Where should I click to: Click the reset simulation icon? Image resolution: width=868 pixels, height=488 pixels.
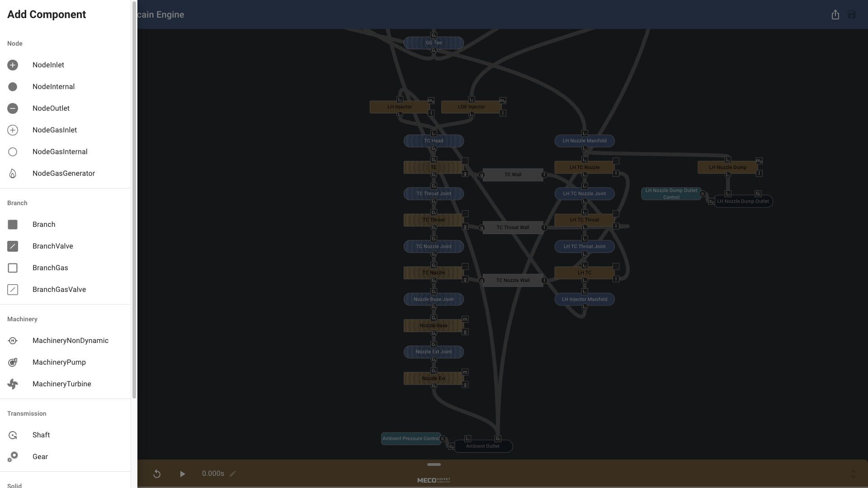click(157, 474)
